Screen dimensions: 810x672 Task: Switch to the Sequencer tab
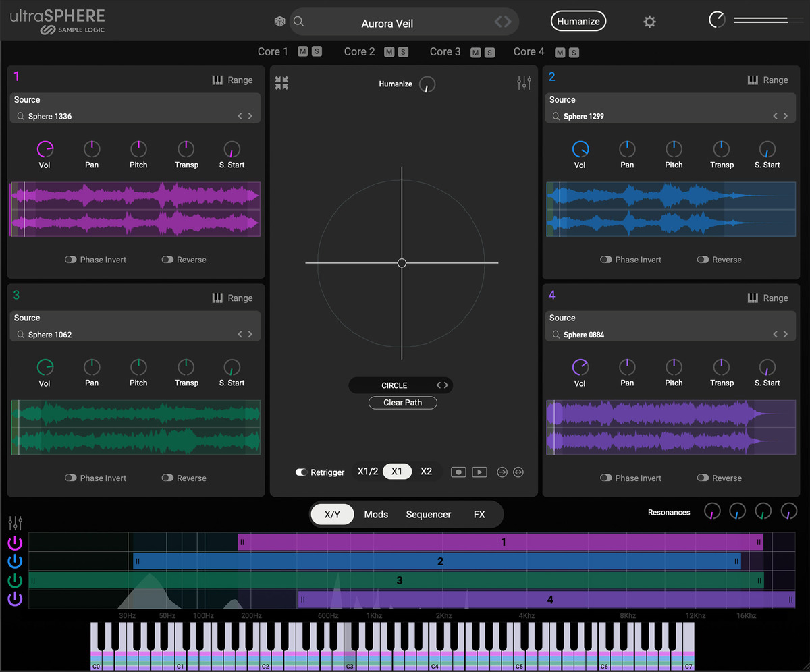(428, 514)
